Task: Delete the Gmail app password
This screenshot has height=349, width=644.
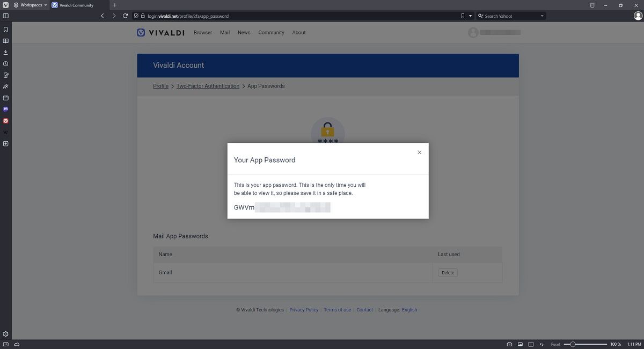Action: 448,273
